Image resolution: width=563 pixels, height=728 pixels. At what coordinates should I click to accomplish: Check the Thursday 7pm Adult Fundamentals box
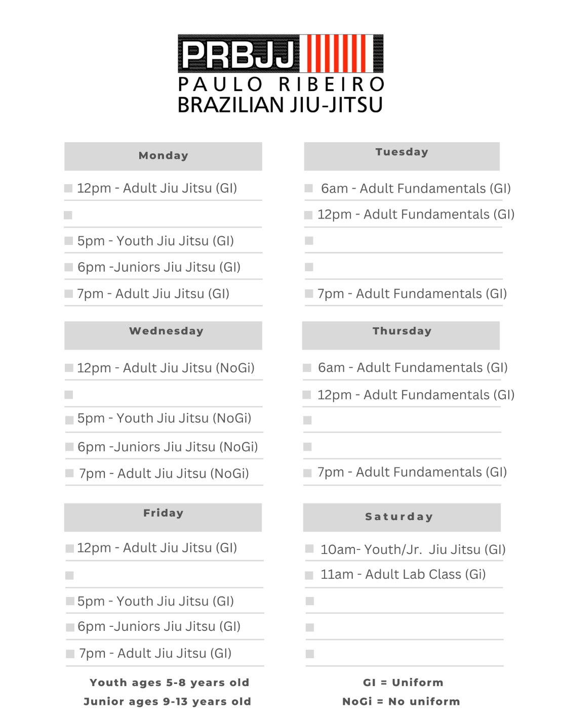[x=307, y=473]
